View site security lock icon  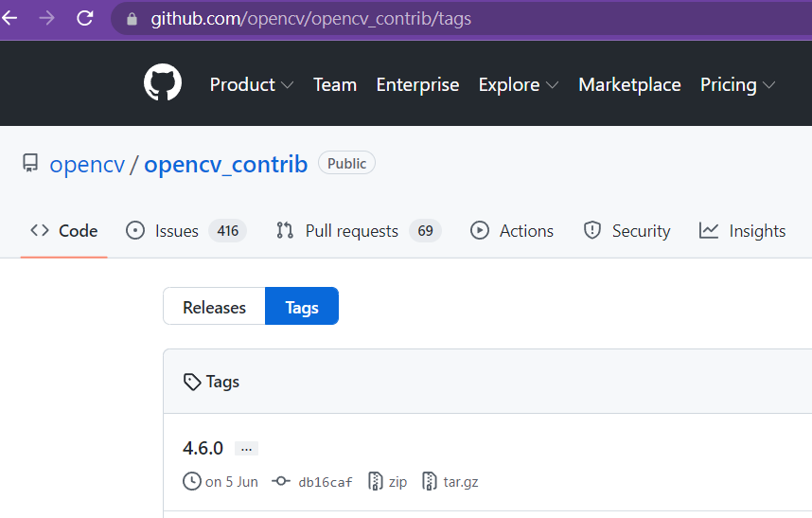(x=132, y=19)
